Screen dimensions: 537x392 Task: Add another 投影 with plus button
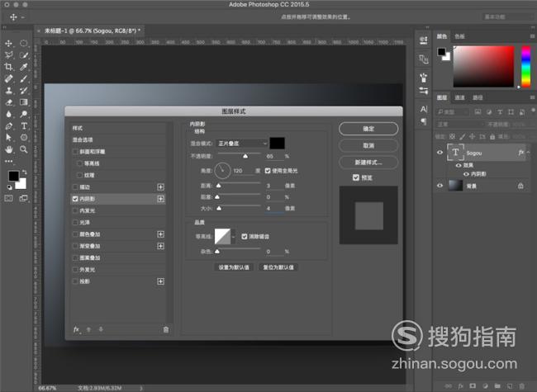160,281
